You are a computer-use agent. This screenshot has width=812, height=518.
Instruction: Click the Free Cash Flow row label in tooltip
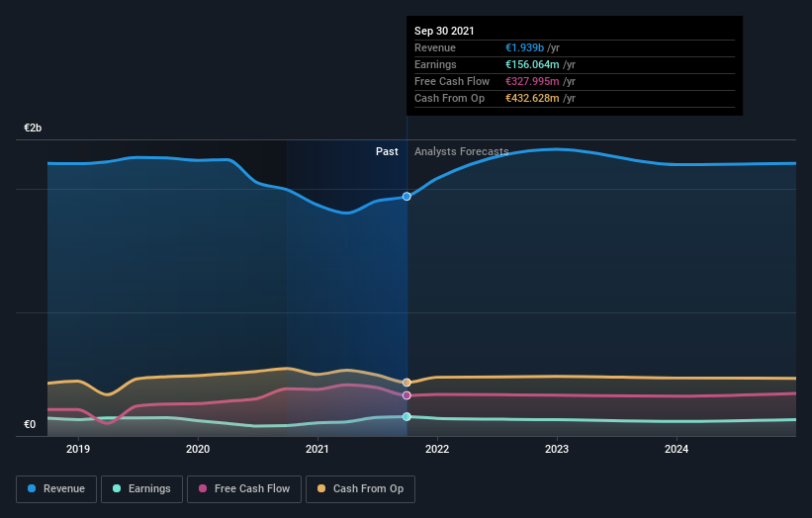point(452,81)
